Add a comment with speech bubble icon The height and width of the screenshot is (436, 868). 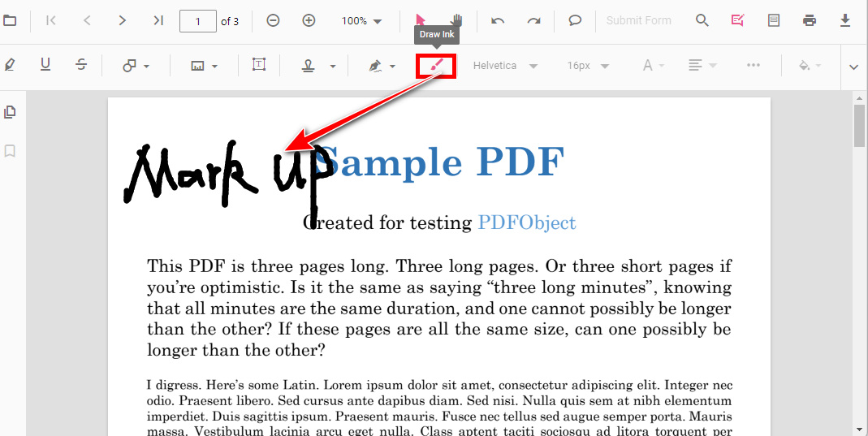(575, 20)
